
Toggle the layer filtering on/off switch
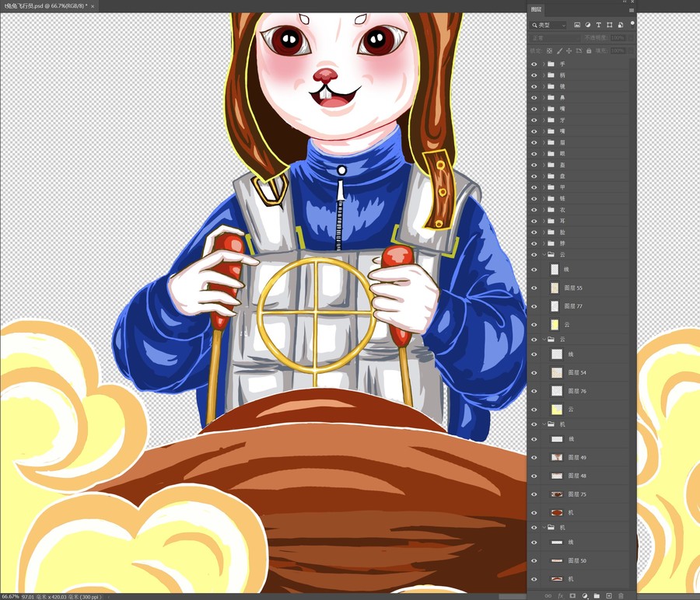pyautogui.click(x=632, y=23)
